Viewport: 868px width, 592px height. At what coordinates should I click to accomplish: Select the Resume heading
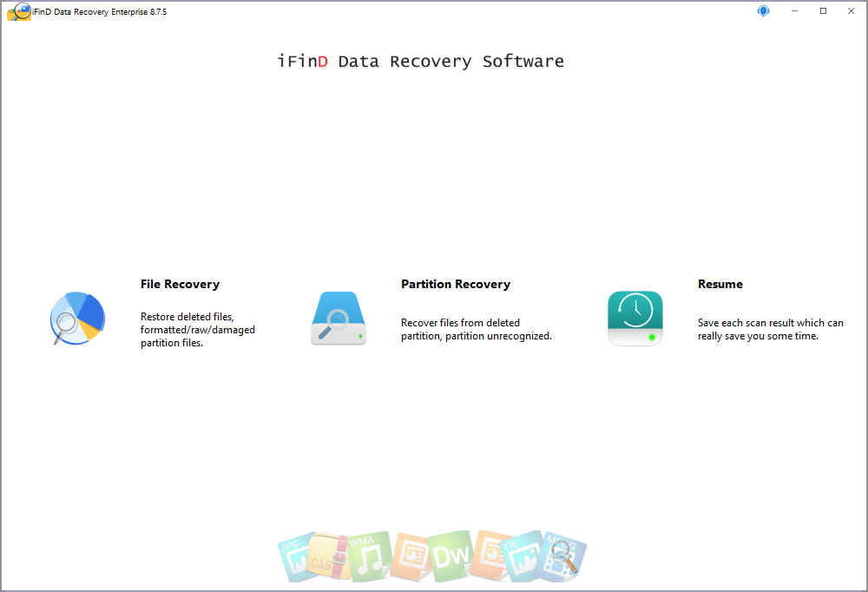tap(720, 284)
